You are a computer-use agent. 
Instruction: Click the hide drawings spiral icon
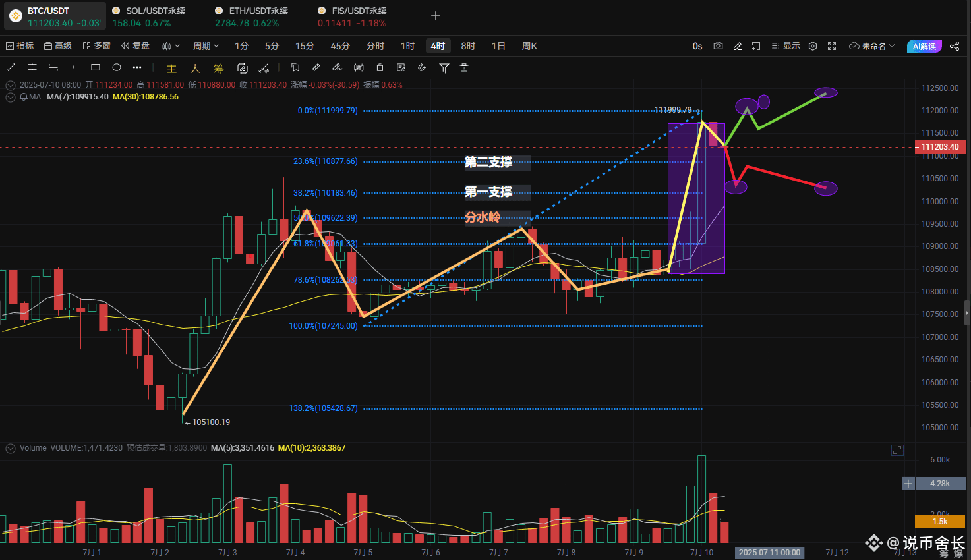(422, 67)
